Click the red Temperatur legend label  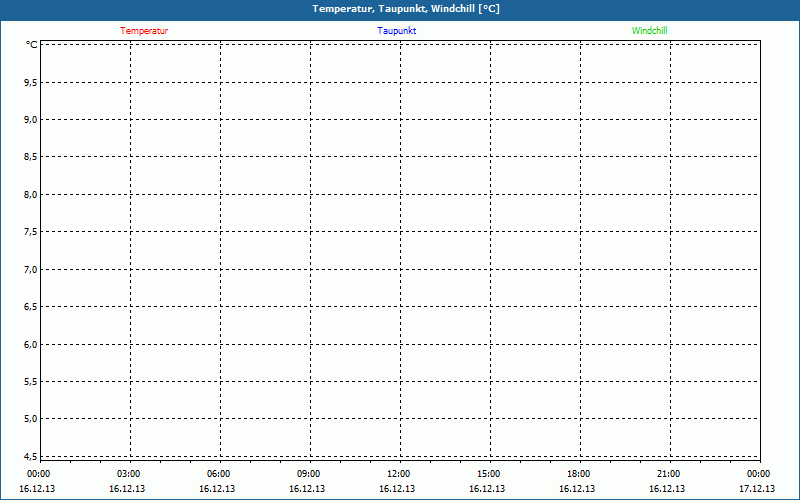144,31
